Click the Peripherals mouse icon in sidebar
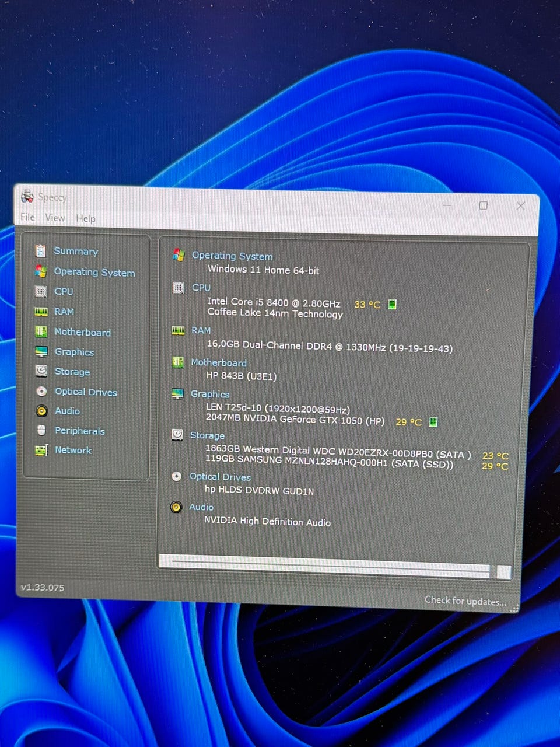Screen dimensions: 560x747 pos(41,431)
